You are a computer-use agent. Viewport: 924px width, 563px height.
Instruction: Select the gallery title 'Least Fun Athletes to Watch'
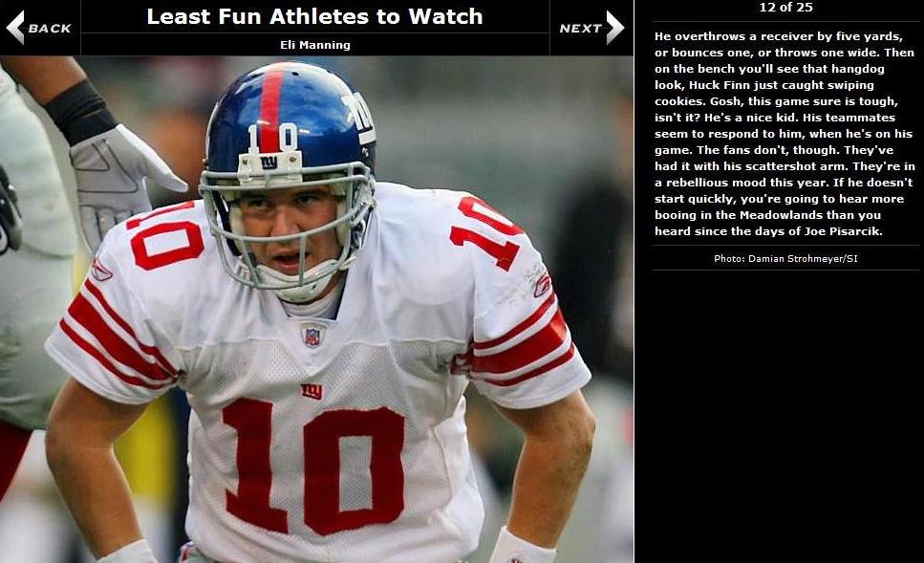[314, 16]
